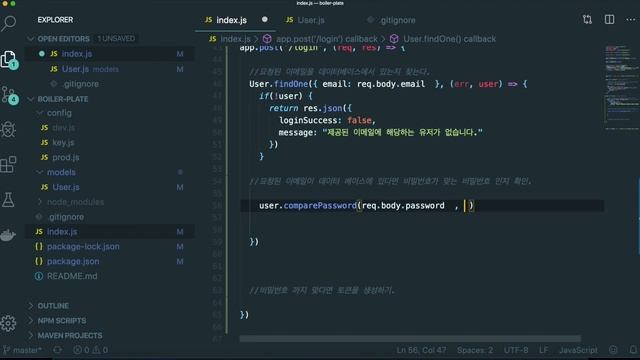Click the unsaved dot on index.js tab
The image size is (640, 360).
[264, 20]
